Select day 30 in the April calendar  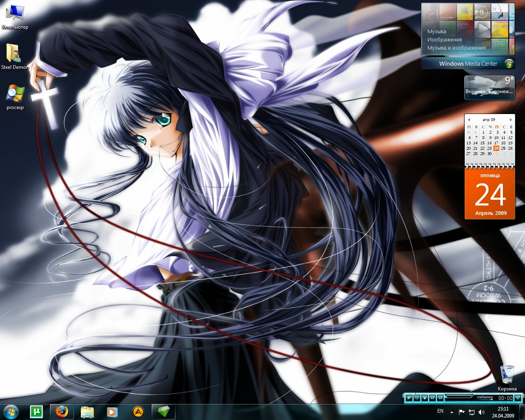pos(489,153)
